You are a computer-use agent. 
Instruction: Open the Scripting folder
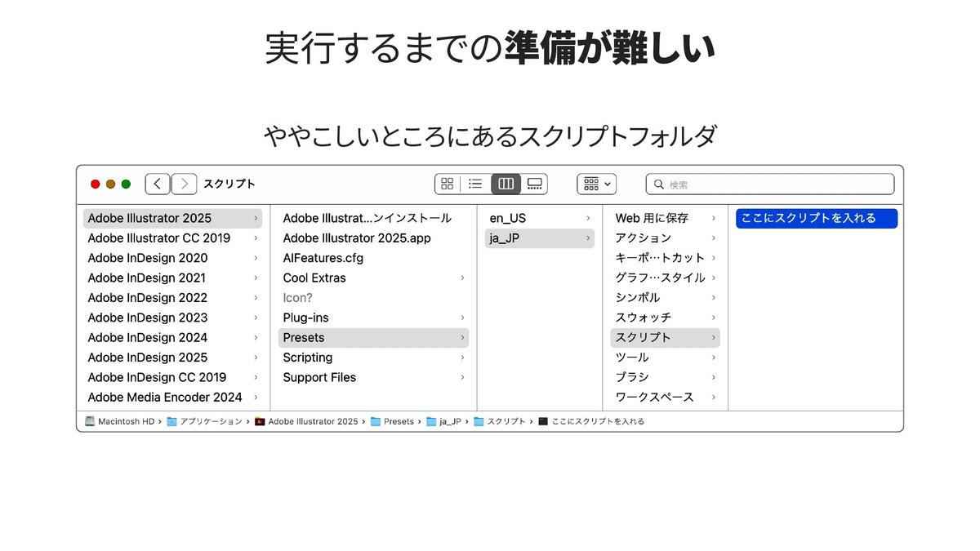pyautogui.click(x=373, y=358)
